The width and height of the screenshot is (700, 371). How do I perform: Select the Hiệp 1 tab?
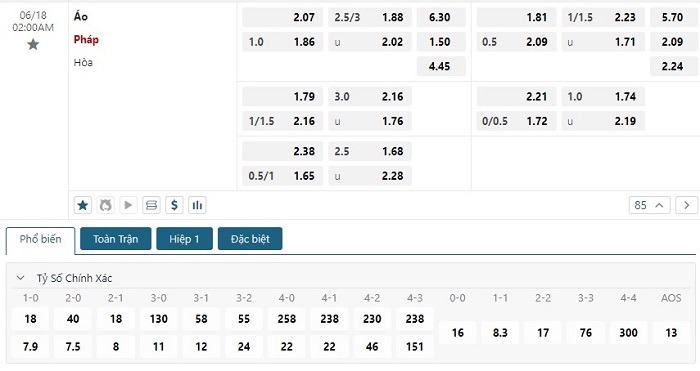coord(184,239)
